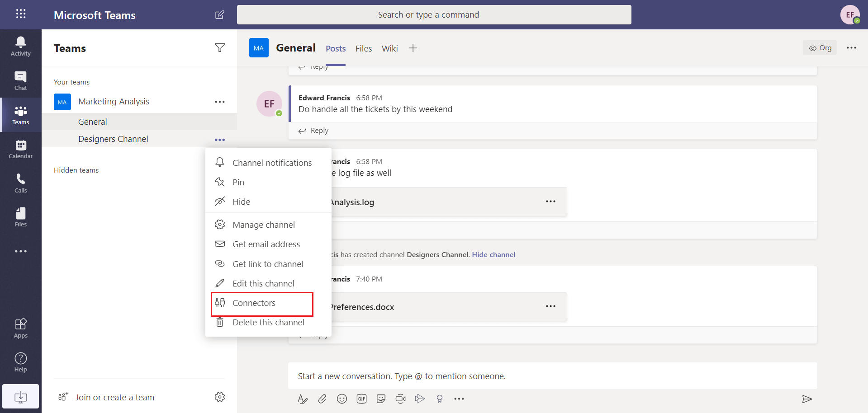
Task: Switch to the Wiki tab
Action: 389,48
